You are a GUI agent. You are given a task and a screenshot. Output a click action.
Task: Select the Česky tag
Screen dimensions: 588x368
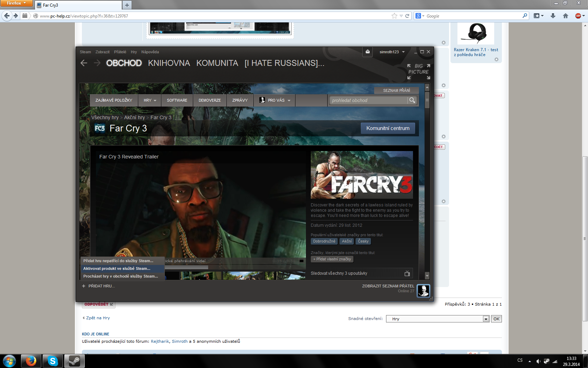click(x=363, y=241)
